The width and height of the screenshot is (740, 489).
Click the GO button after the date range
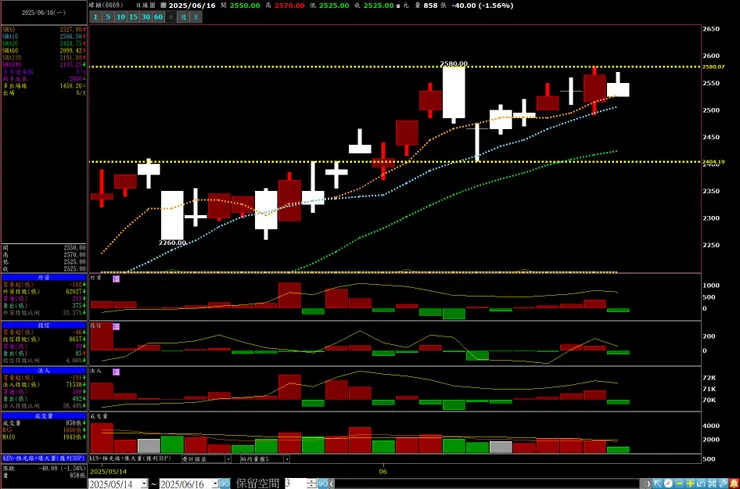point(225,484)
